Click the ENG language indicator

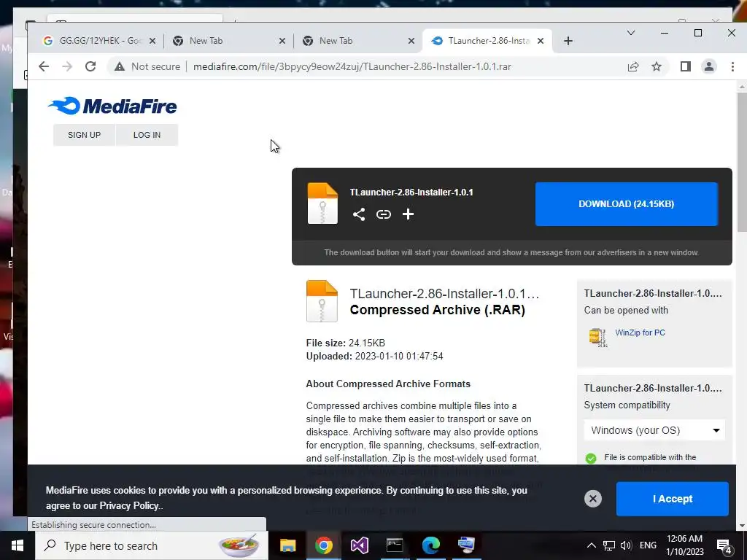pos(648,545)
